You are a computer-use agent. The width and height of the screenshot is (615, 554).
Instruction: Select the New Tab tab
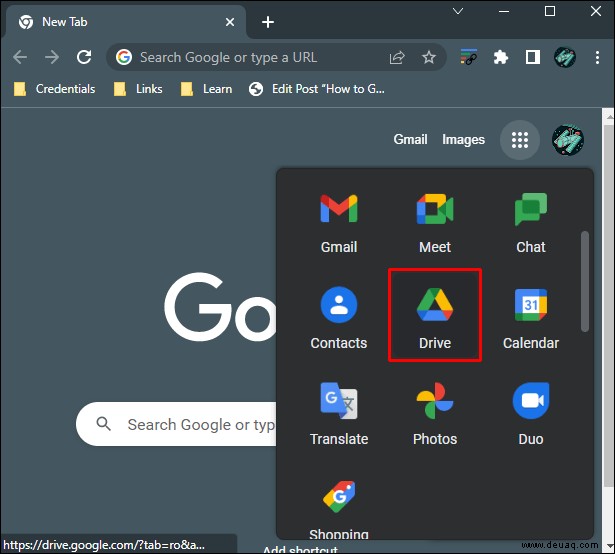click(125, 22)
